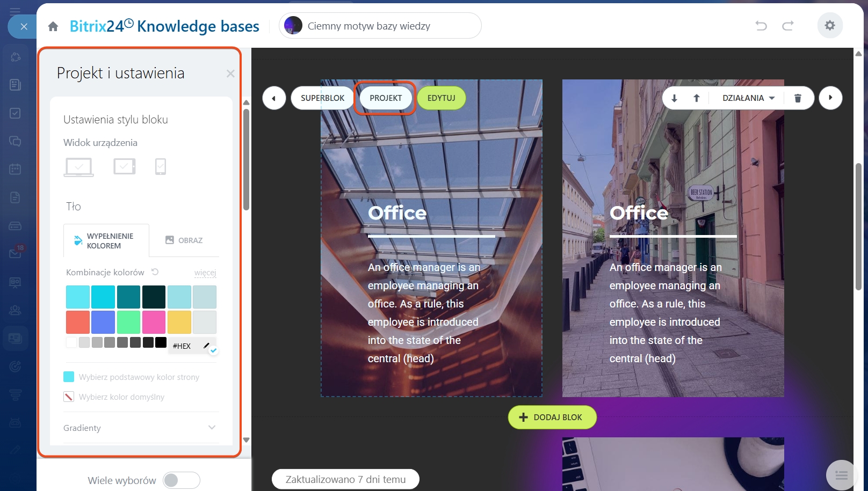868x491 pixels.
Task: Redo the reverted change
Action: [x=788, y=26]
